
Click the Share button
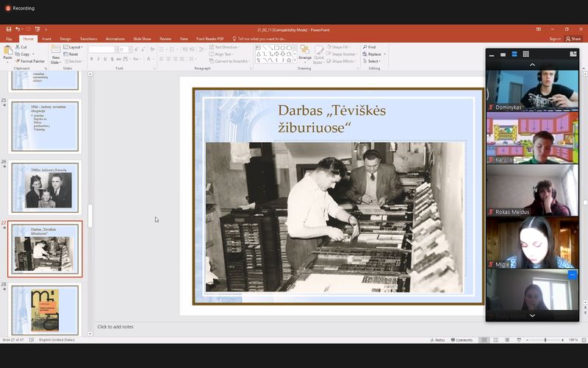tap(573, 38)
